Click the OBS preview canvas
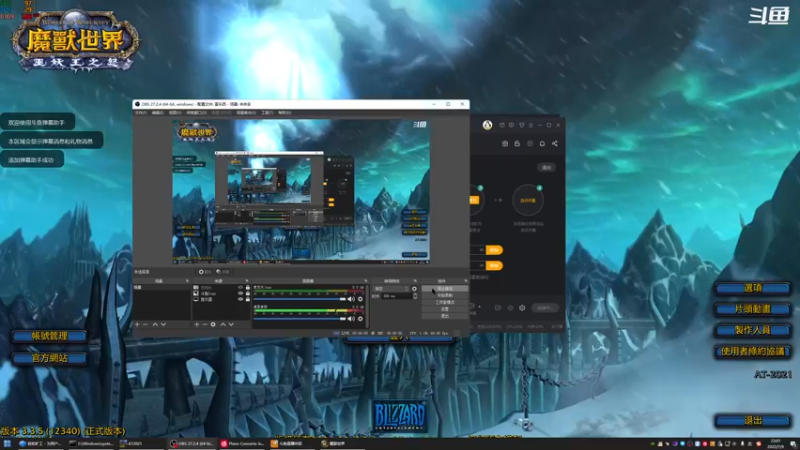800x450 pixels. (301, 192)
